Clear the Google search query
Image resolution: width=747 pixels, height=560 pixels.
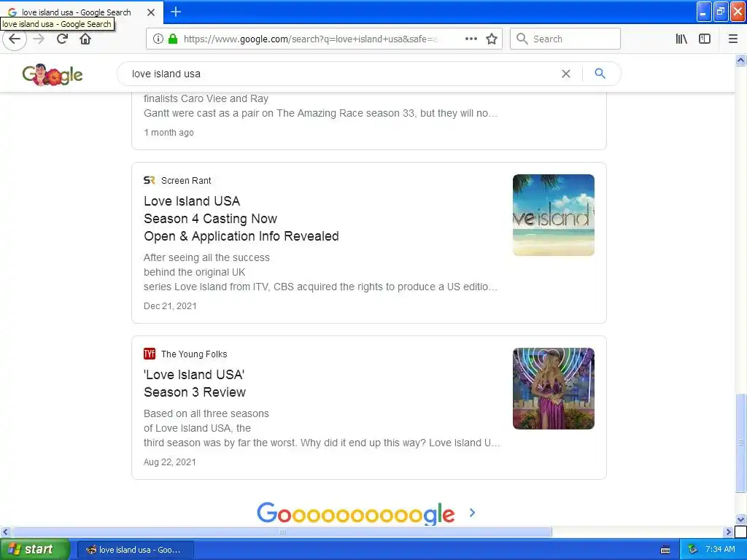tap(566, 74)
